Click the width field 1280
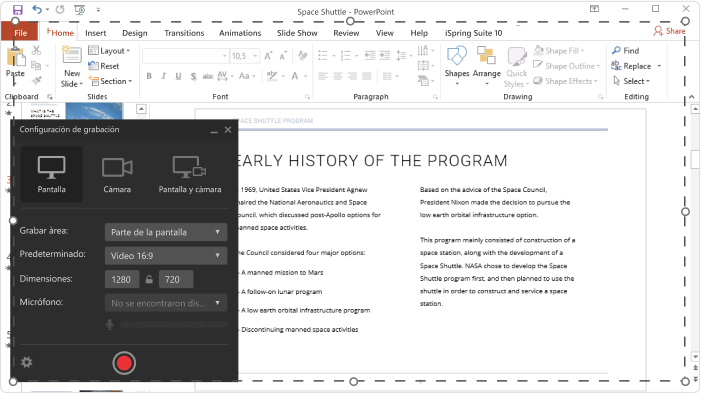This screenshot has width=701, height=393. tap(122, 279)
